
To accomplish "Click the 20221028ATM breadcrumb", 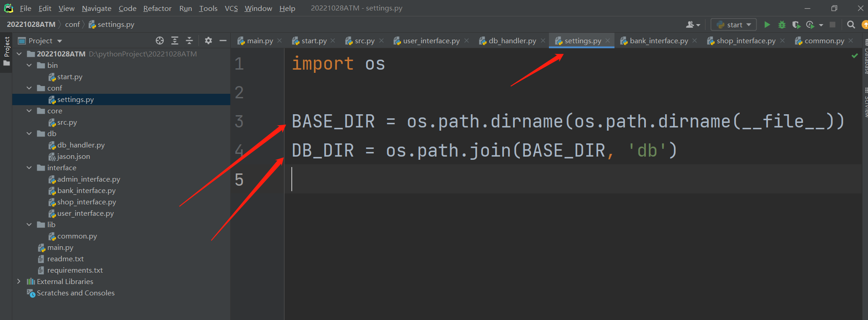I will tap(31, 24).
